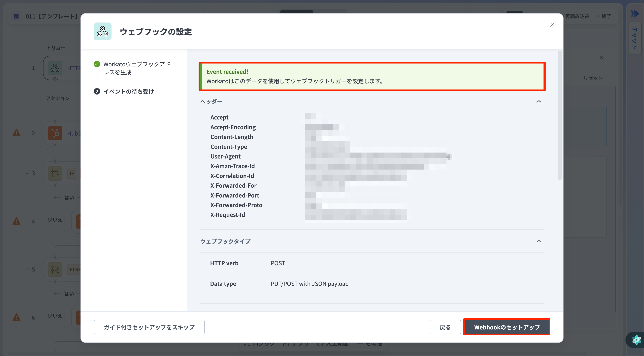Click the X-Request-Id header label

click(227, 215)
